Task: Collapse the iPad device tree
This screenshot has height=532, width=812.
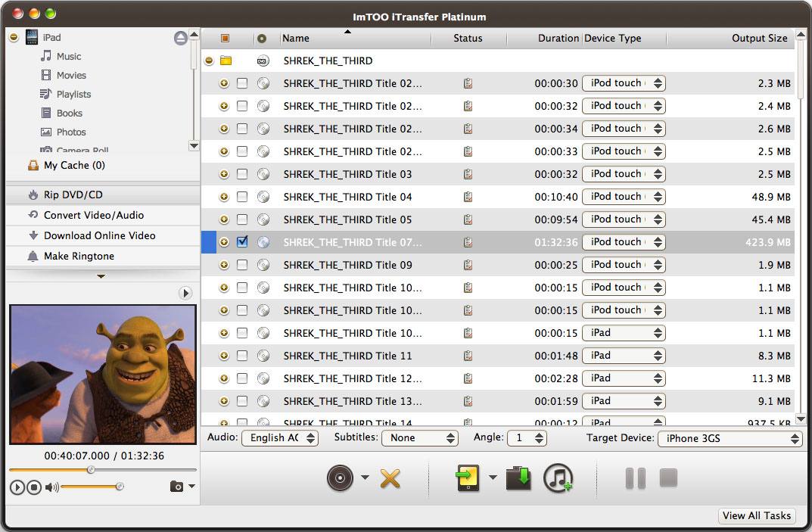Action: (14, 37)
